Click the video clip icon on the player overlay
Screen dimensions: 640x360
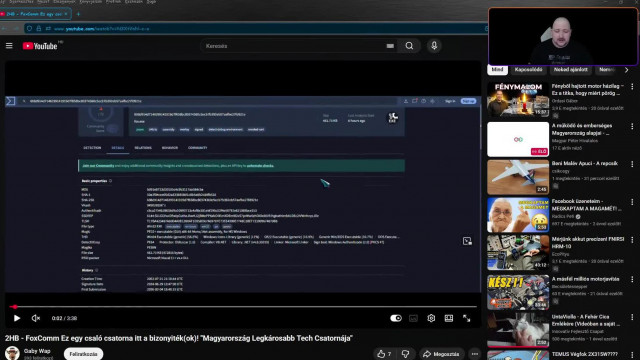click(x=467, y=241)
